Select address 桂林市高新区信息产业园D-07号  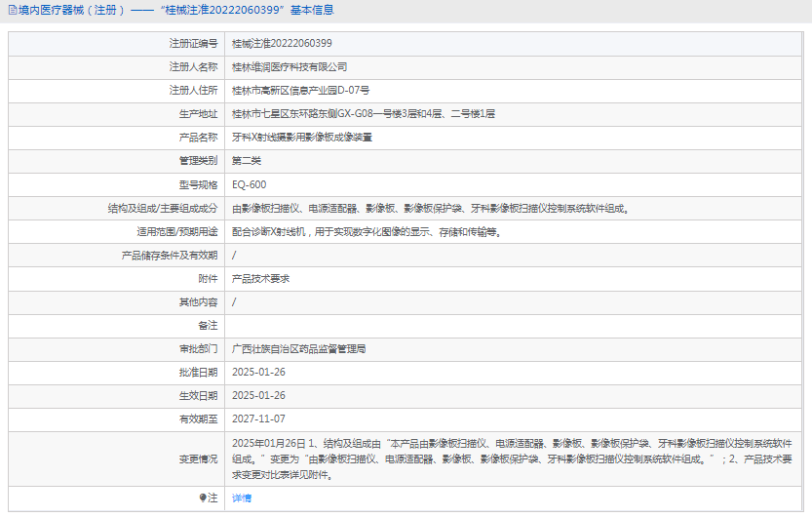pos(301,90)
